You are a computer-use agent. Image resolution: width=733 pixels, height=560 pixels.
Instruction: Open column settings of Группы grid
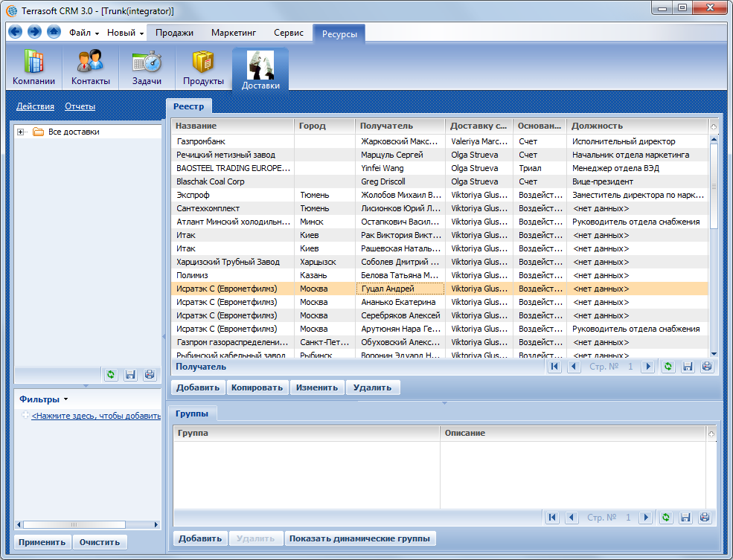point(711,434)
